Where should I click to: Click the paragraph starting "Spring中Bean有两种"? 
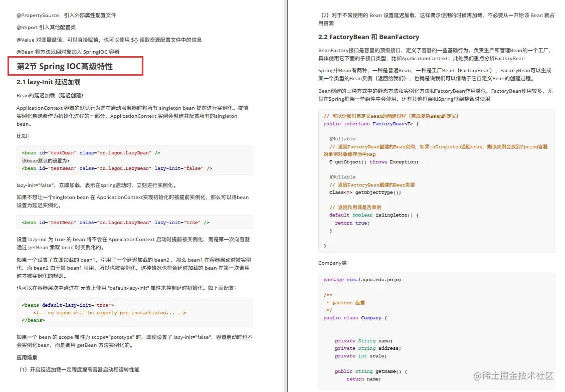(435, 75)
